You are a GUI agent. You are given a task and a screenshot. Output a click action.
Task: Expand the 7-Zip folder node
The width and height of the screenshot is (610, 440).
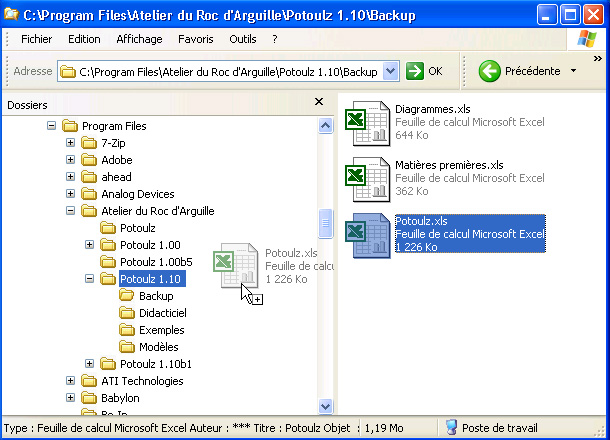(x=70, y=143)
